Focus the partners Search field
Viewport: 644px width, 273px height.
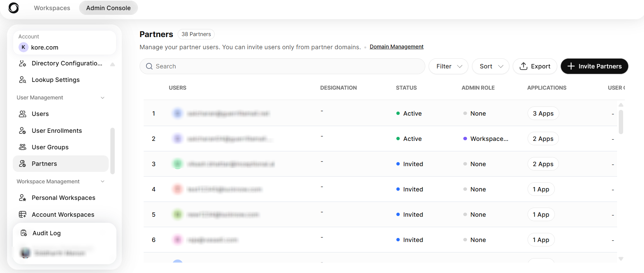coord(282,66)
